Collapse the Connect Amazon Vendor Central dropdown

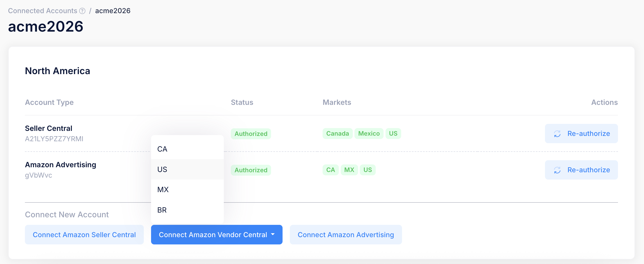213,235
